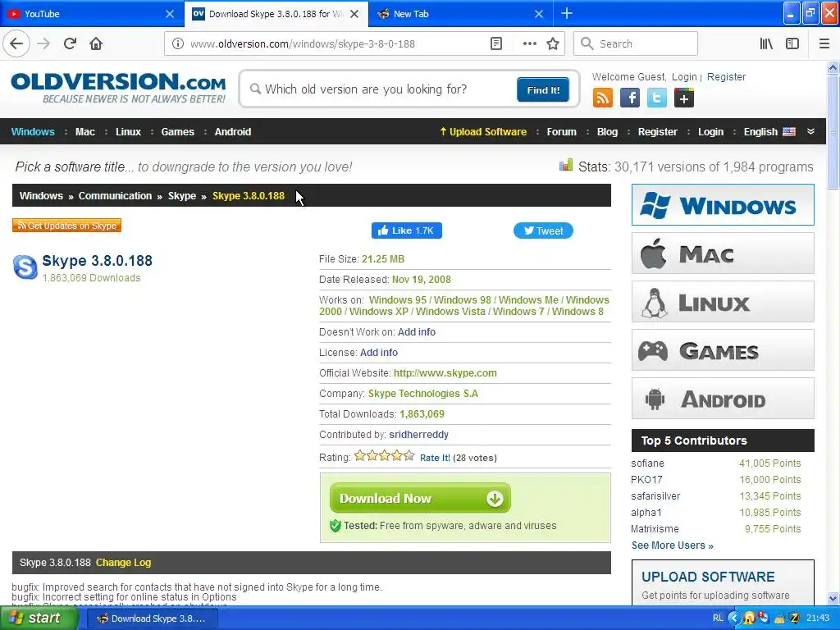Click the Tweet button
The width and height of the screenshot is (840, 630).
point(543,231)
